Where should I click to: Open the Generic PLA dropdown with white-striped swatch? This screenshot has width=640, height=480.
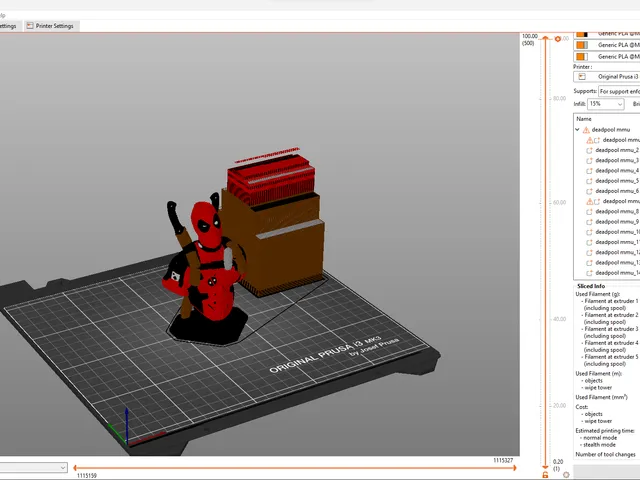(x=607, y=56)
